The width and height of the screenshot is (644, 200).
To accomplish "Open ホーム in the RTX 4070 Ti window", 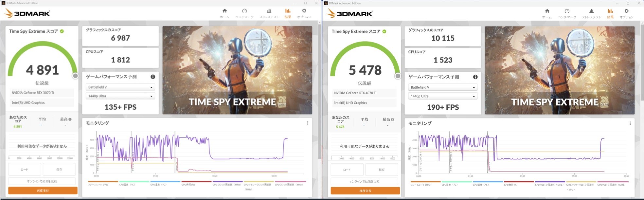I will (x=547, y=14).
